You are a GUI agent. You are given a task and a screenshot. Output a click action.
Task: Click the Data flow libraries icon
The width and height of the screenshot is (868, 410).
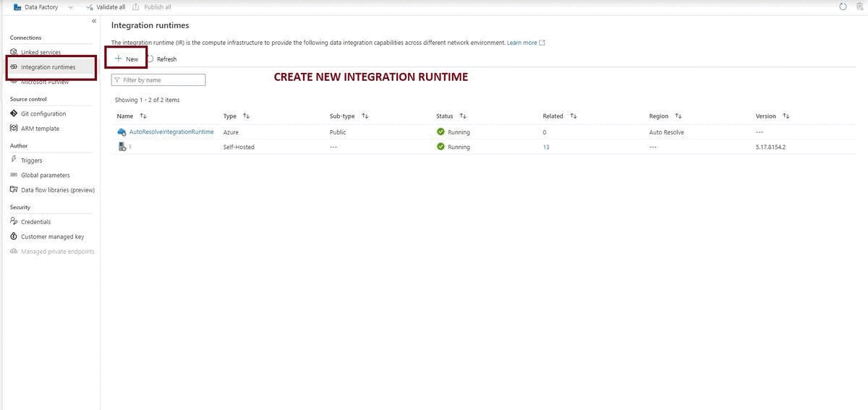(14, 190)
